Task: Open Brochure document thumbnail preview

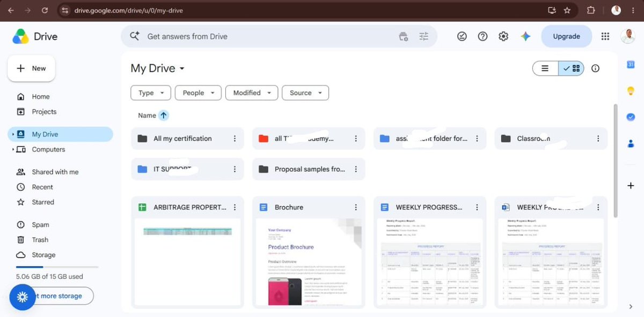Action: pos(309,263)
